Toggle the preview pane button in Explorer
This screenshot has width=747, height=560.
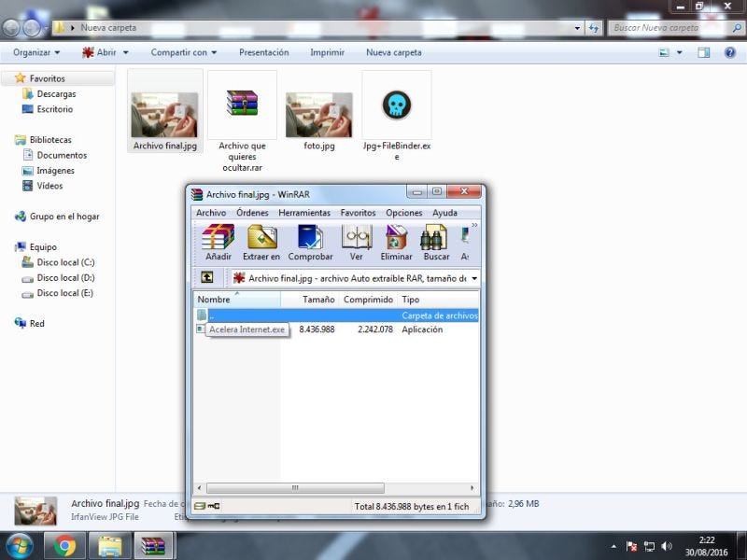704,53
